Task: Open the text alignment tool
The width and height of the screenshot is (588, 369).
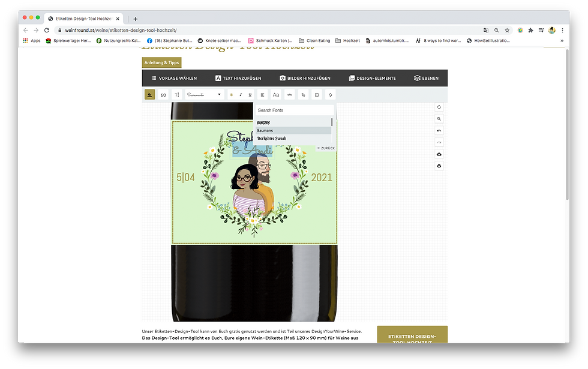Action: click(x=263, y=95)
